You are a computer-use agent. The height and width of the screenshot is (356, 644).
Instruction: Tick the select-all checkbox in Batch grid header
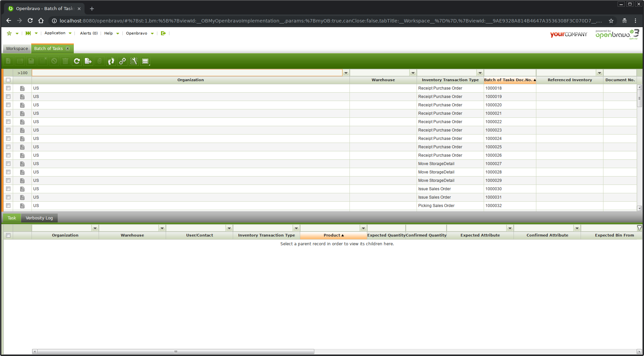click(x=8, y=80)
